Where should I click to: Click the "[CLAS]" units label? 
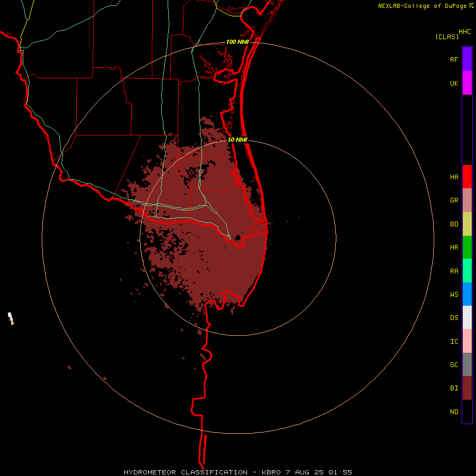(x=447, y=37)
